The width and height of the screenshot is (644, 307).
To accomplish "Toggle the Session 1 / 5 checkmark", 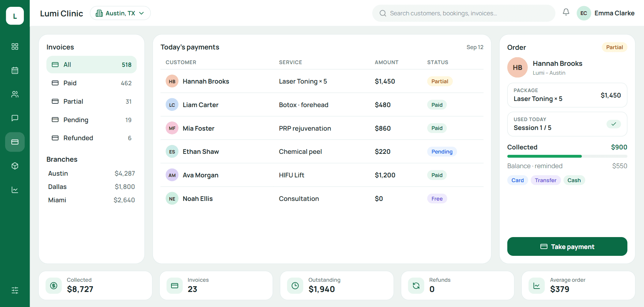I will click(x=613, y=124).
